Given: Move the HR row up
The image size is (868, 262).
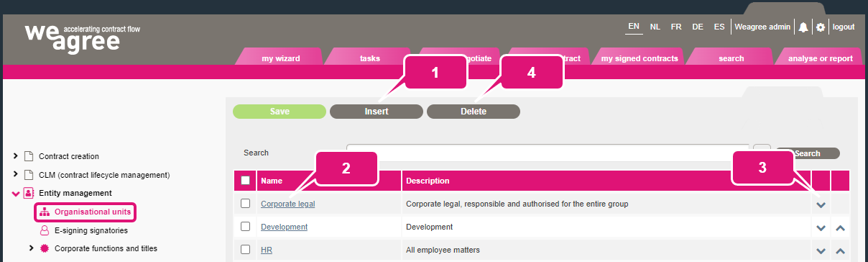Looking at the screenshot, I should 841,250.
